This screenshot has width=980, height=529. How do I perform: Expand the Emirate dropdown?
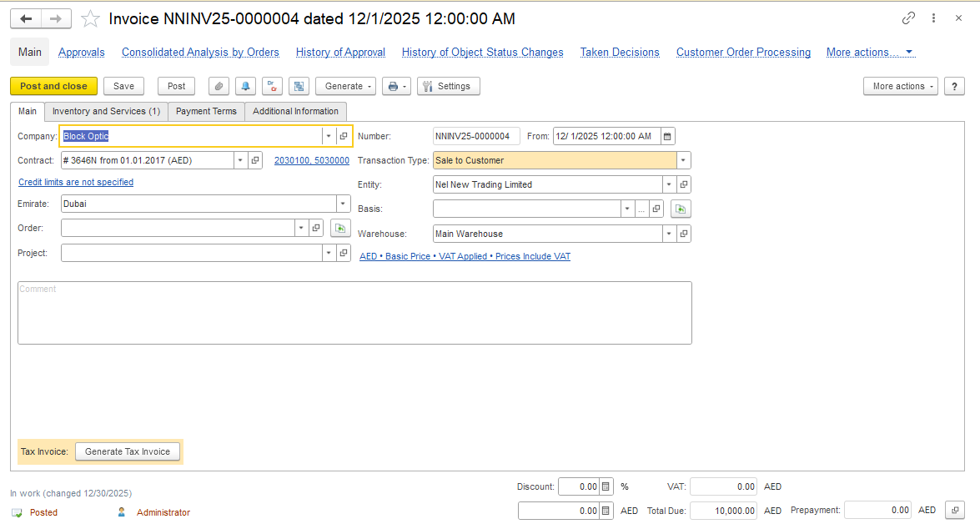point(343,204)
